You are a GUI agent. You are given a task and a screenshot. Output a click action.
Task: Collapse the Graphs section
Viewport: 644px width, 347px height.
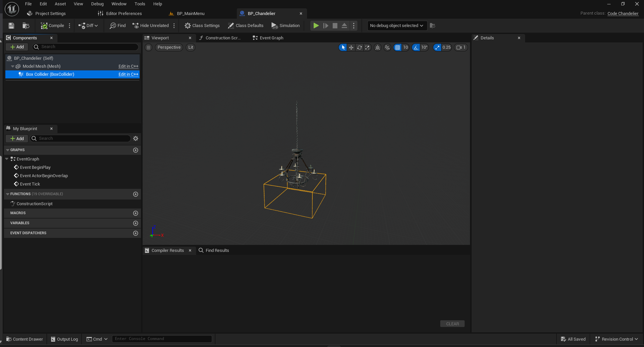(x=8, y=150)
